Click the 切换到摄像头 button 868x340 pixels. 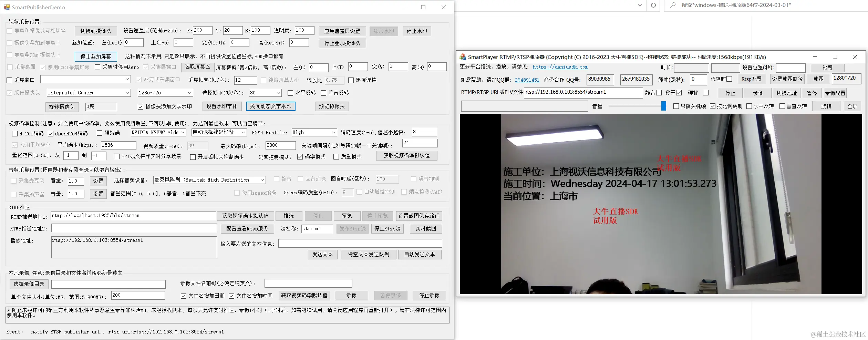(x=96, y=31)
